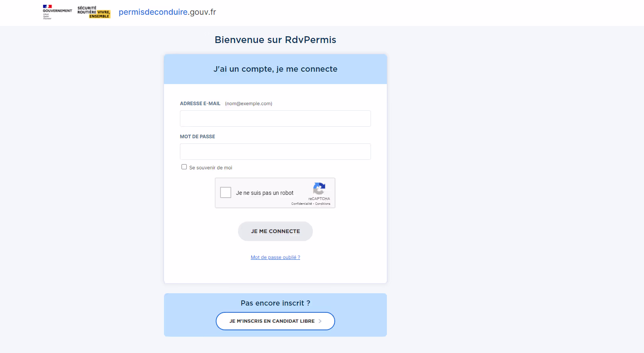Click the reCAPTCHA logo icon
644x353 pixels.
coord(319,188)
